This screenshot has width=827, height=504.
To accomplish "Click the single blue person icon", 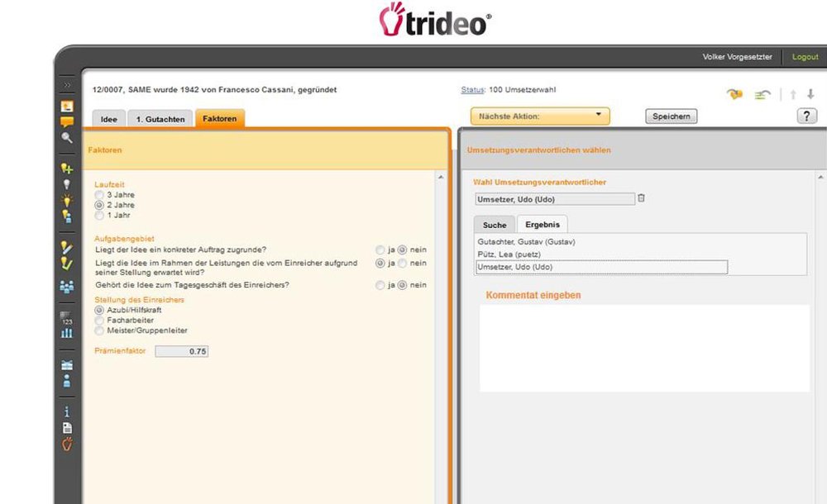I will pos(67,381).
